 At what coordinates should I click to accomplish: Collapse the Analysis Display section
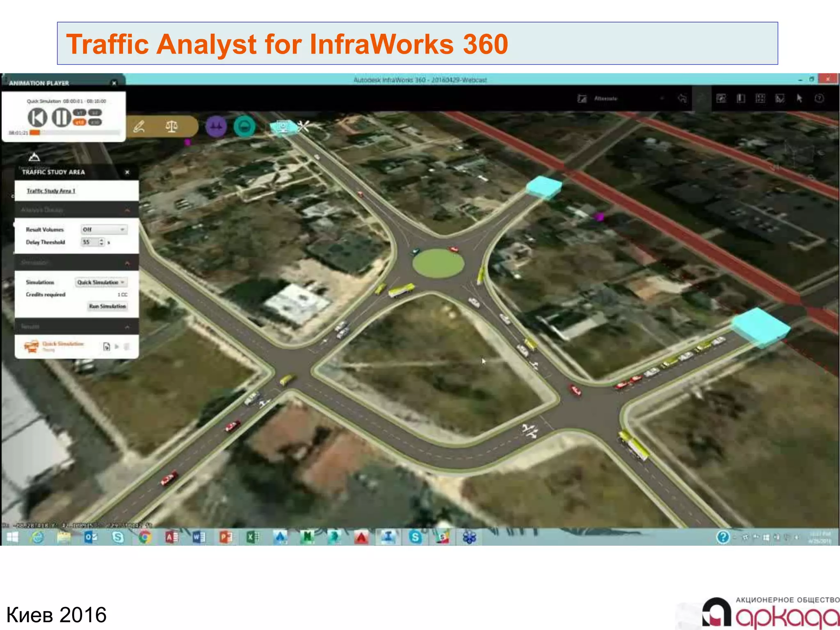127,210
